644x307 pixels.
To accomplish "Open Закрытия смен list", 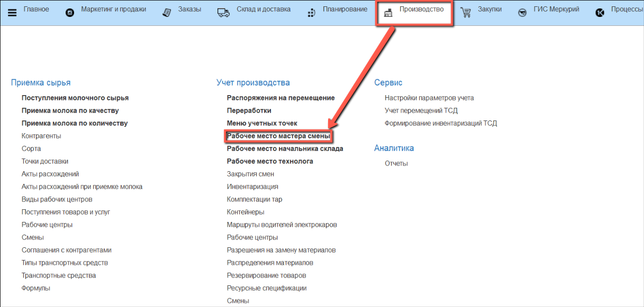I will (250, 174).
